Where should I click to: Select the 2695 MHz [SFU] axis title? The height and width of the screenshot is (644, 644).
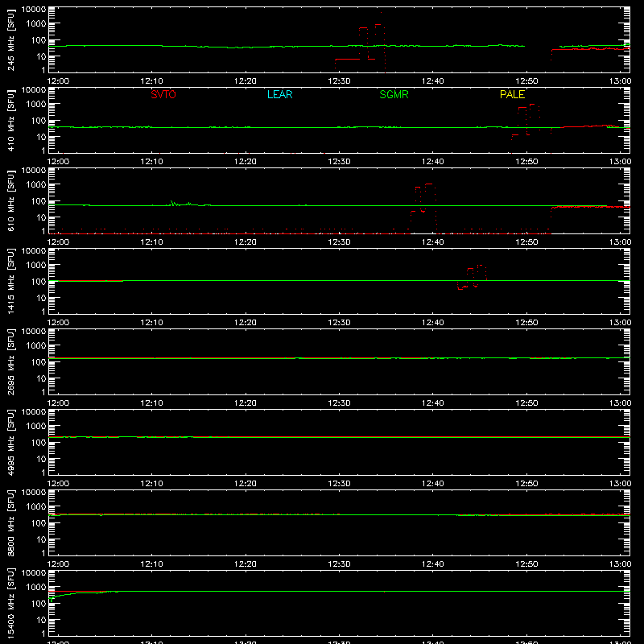tap(10, 362)
